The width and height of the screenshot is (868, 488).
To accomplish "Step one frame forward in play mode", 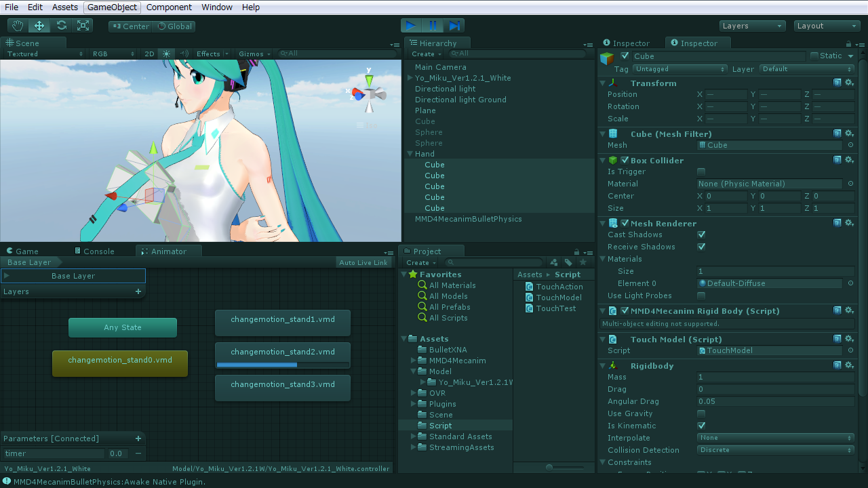I will (455, 25).
